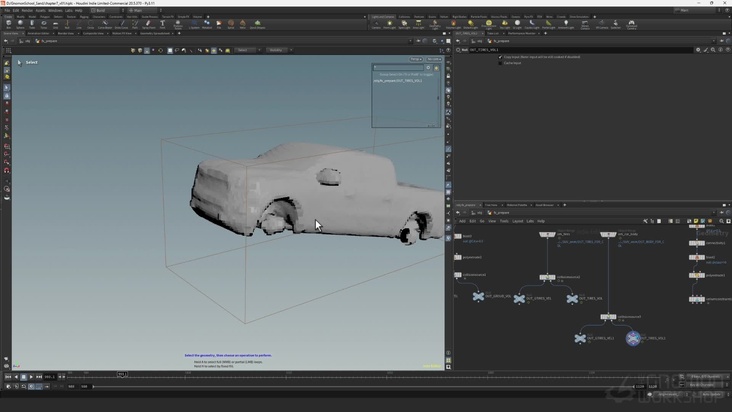
Task: Select the Sphere shelf tool
Action: tap(20, 24)
